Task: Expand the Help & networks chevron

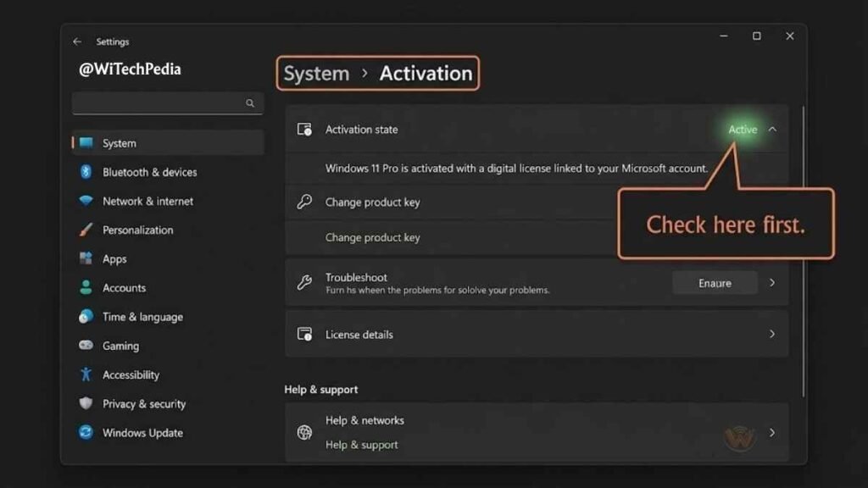Action: [x=772, y=433]
